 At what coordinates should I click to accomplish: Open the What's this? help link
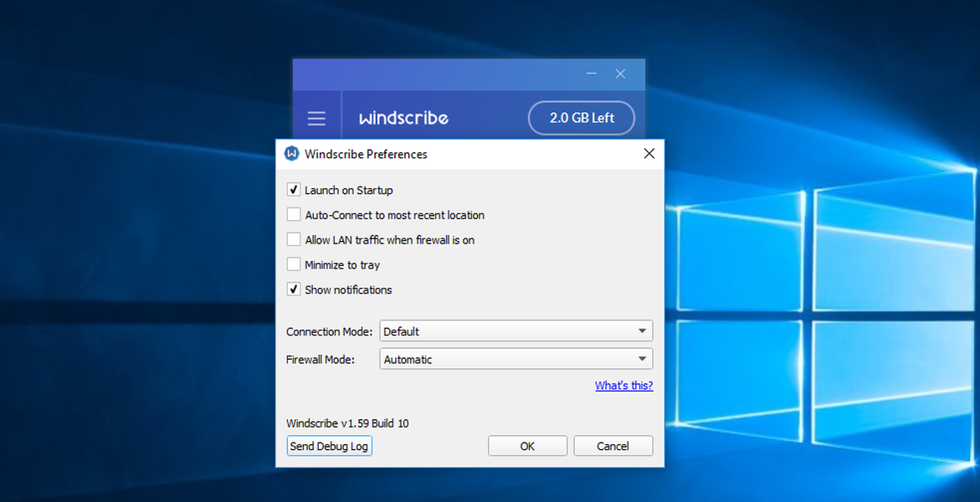623,386
